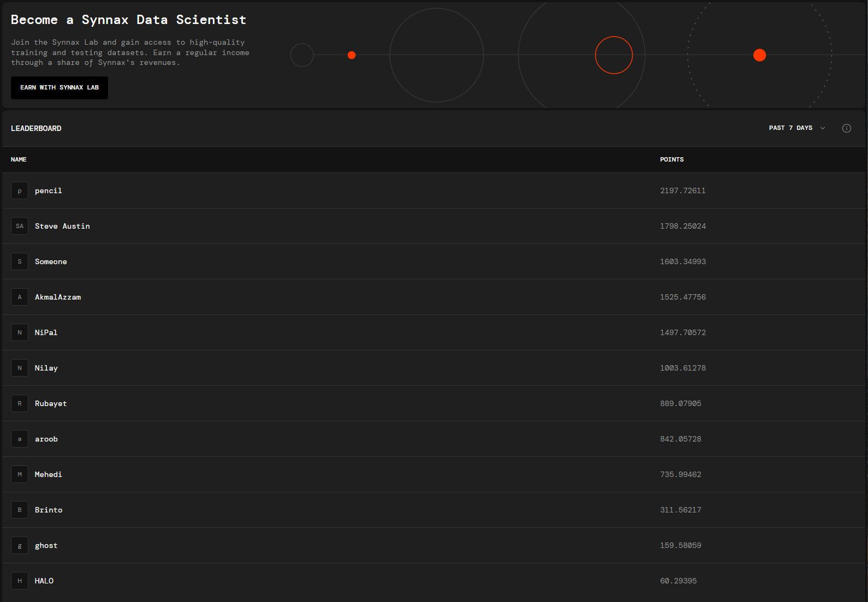This screenshot has height=602, width=868.
Task: Open the Past 7 Days dropdown
Action: tap(790, 128)
